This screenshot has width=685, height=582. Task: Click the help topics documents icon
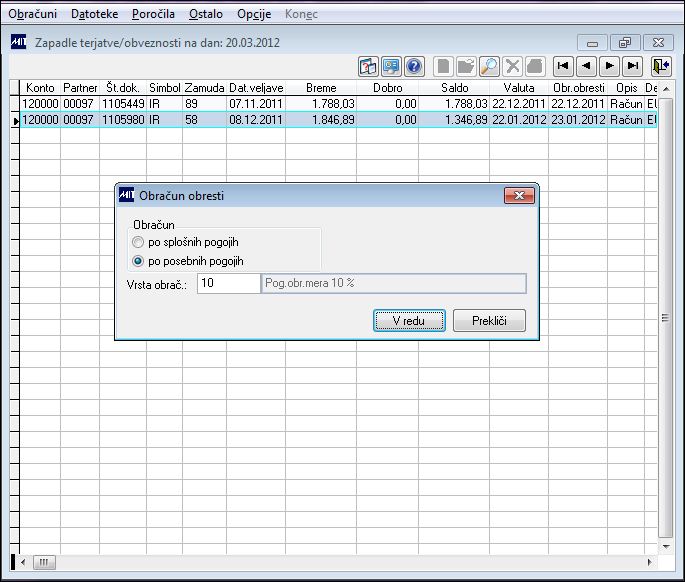[368, 67]
